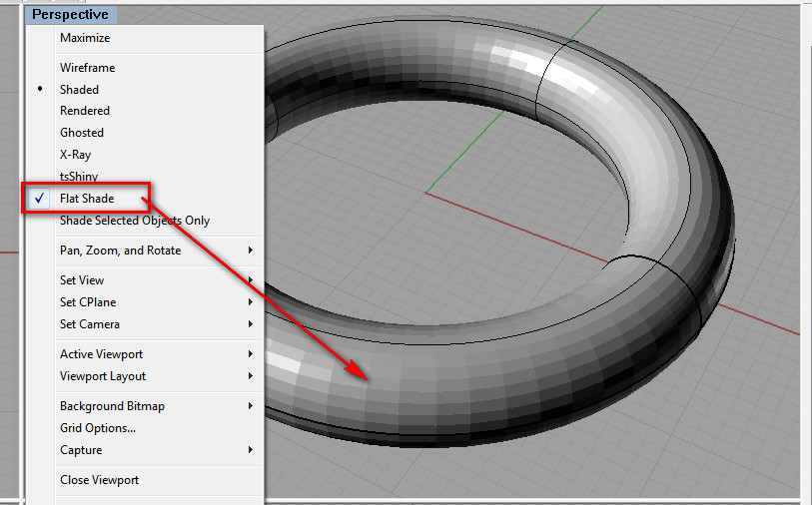Open Grid Options dialog
The width and height of the screenshot is (812, 505).
(x=98, y=428)
